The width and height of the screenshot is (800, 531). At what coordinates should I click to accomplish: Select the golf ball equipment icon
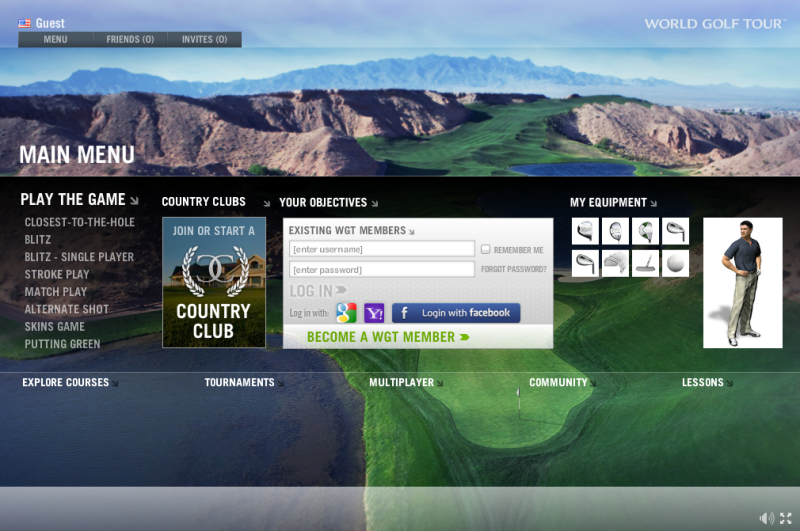click(x=676, y=263)
